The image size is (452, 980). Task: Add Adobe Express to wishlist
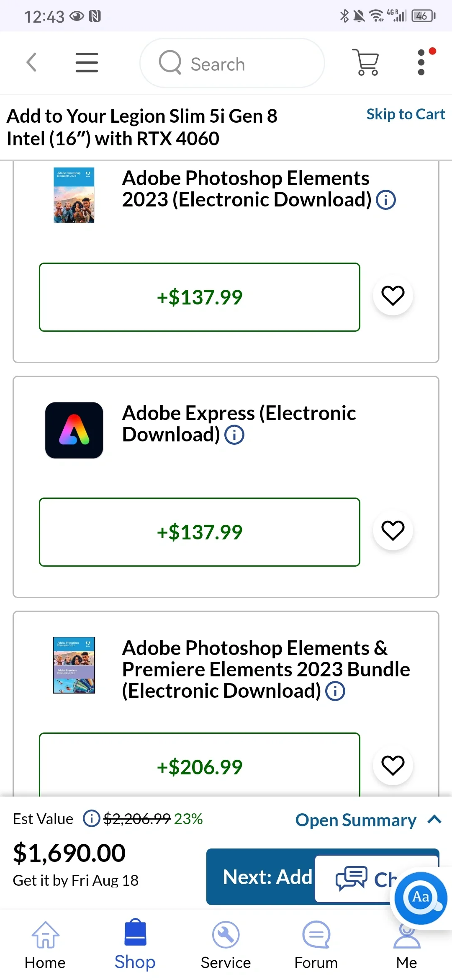click(393, 531)
